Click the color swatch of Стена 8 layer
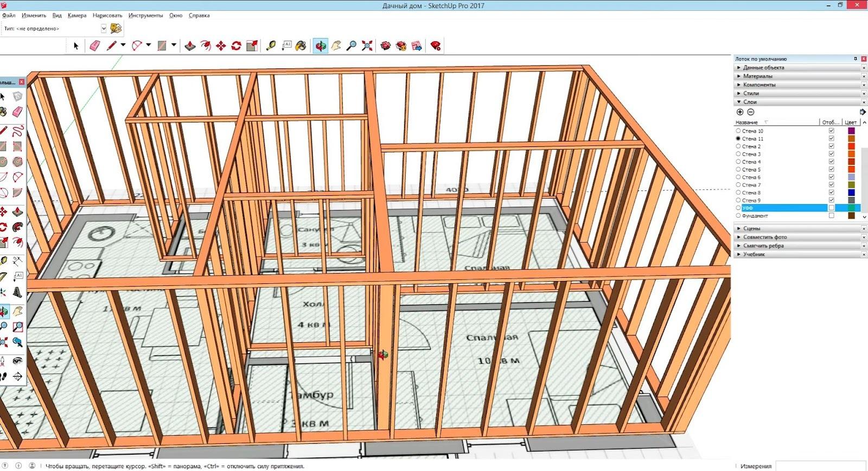 (x=851, y=193)
